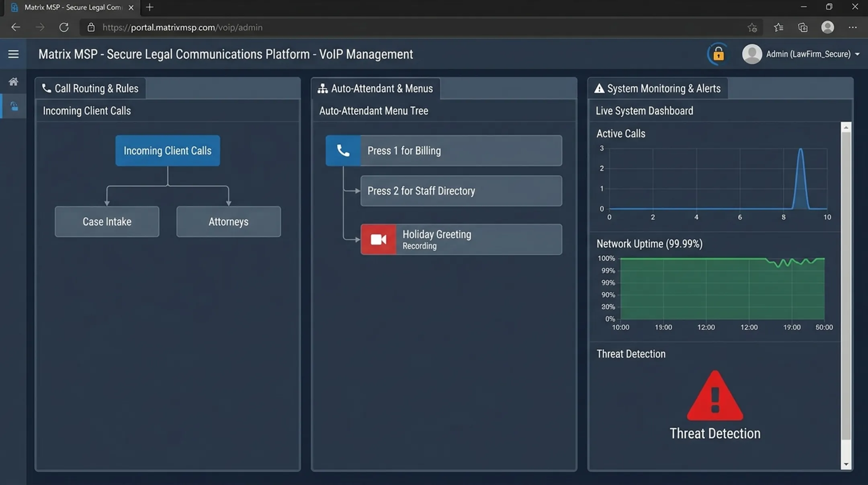Open a new browser tab

click(149, 7)
